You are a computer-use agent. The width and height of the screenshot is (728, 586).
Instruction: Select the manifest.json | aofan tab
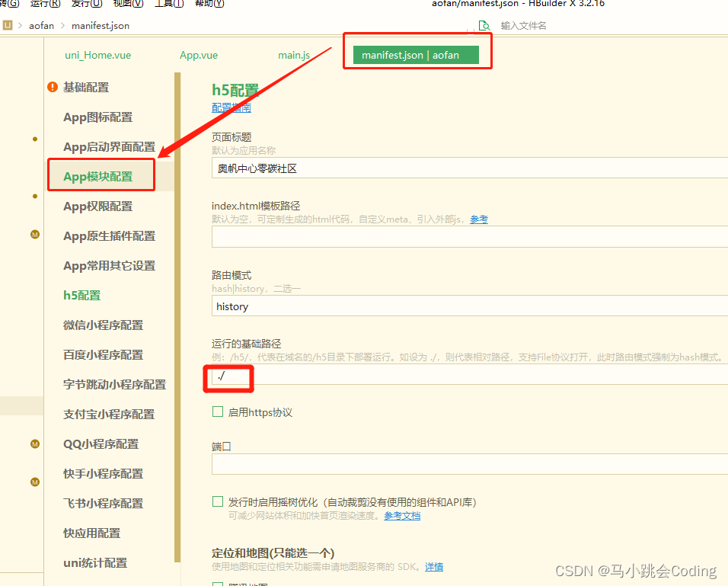[x=416, y=55]
